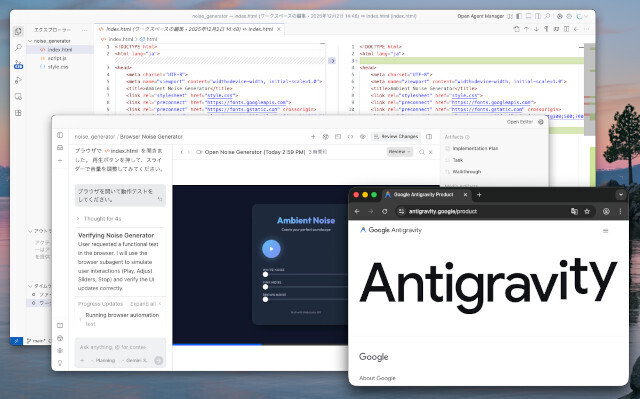Open the Extensions icon in the activity bar
This screenshot has width=640, height=399.
click(18, 113)
